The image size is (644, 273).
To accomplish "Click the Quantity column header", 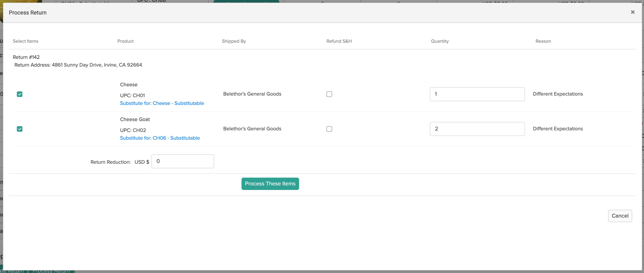I will (x=440, y=41).
